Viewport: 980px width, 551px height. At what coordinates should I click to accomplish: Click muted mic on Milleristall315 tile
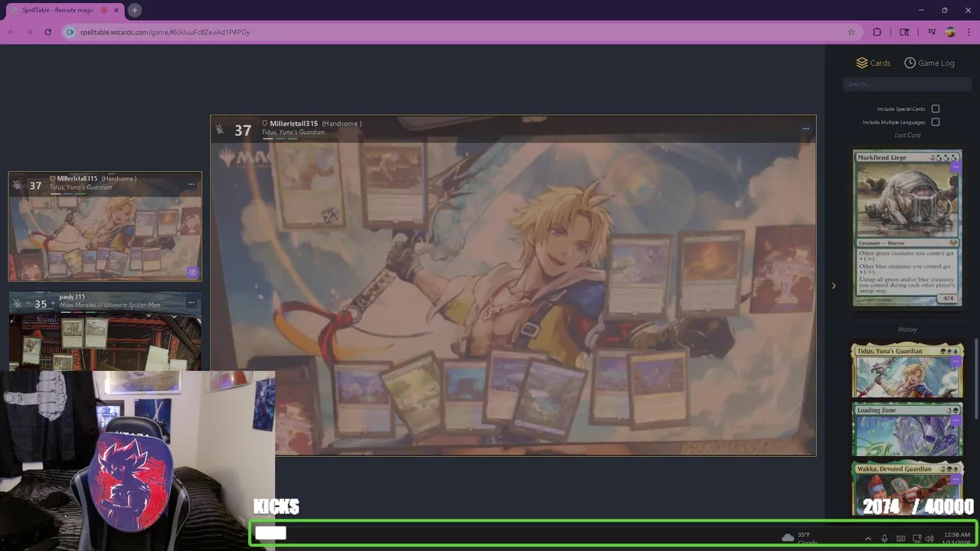(x=17, y=185)
